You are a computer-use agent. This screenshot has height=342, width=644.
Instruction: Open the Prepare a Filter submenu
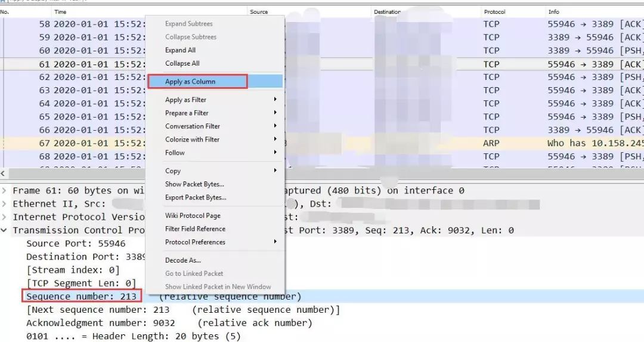[215, 113]
